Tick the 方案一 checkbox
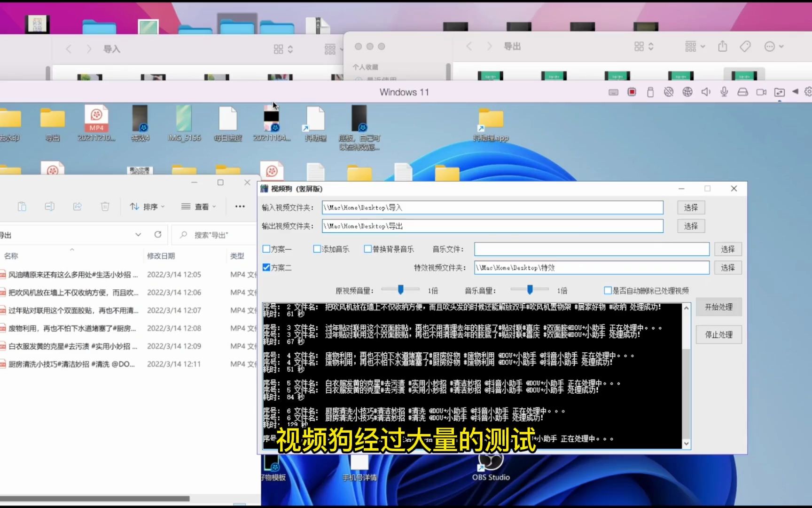 point(266,249)
